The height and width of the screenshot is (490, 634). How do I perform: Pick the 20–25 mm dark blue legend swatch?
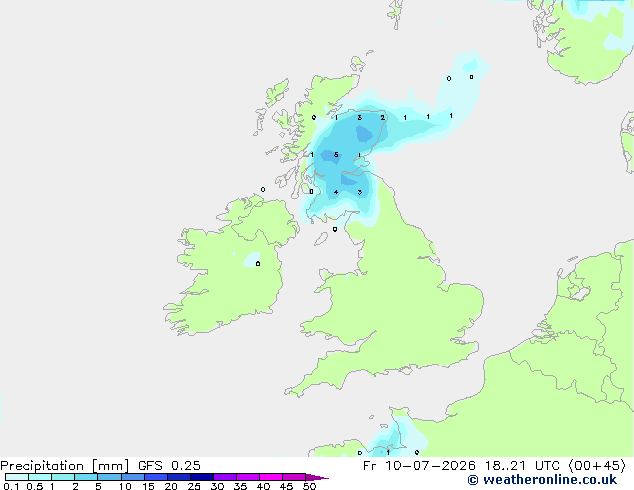(179, 477)
